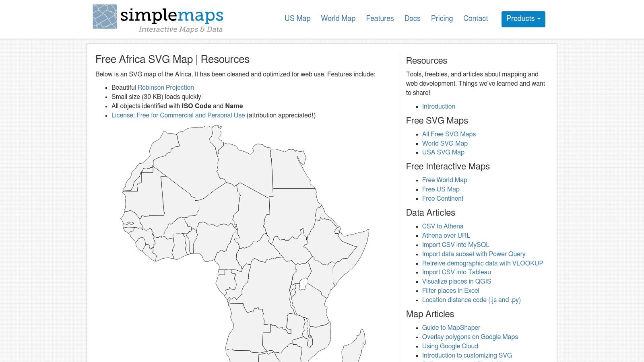
Task: Click the 'Small size (30 KB) loads quickly' text
Action: 156,97
